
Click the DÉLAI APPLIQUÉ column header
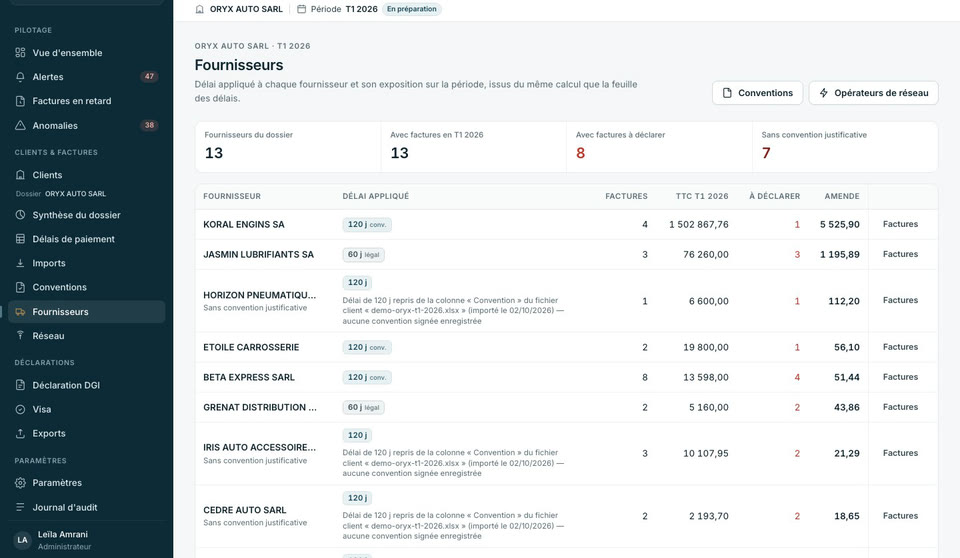pos(376,196)
